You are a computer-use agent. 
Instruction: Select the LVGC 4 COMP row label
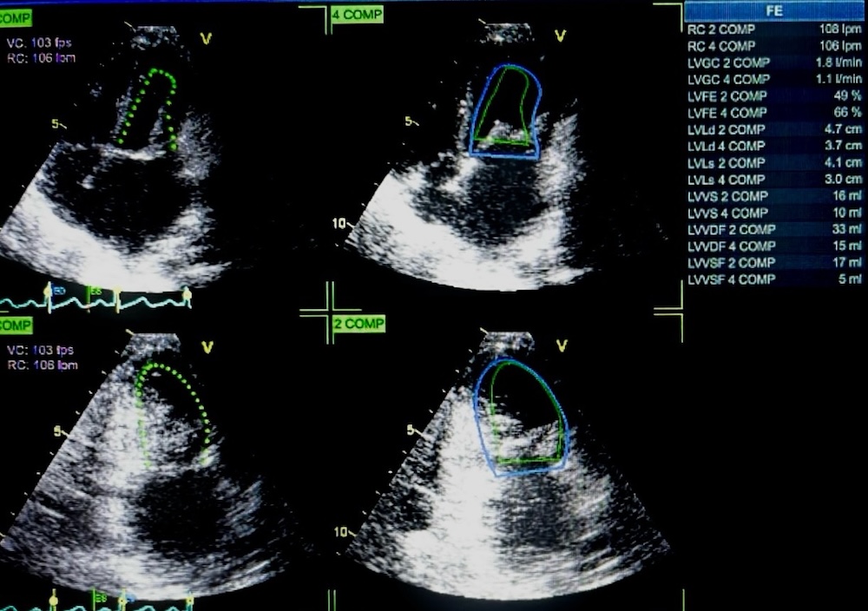coord(728,79)
